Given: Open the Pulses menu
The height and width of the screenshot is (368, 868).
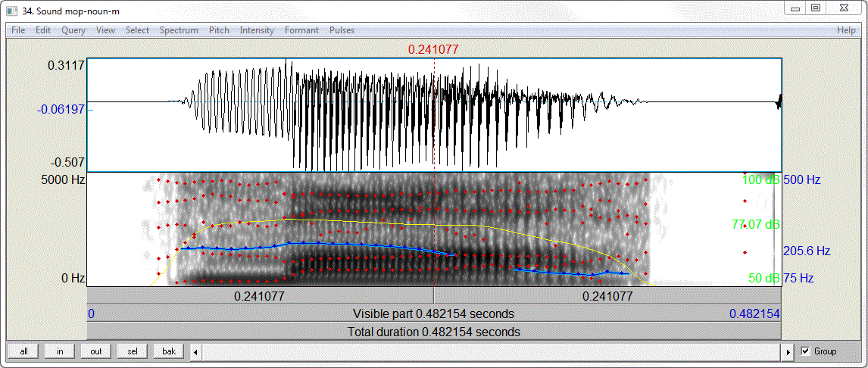Looking at the screenshot, I should click(x=342, y=30).
